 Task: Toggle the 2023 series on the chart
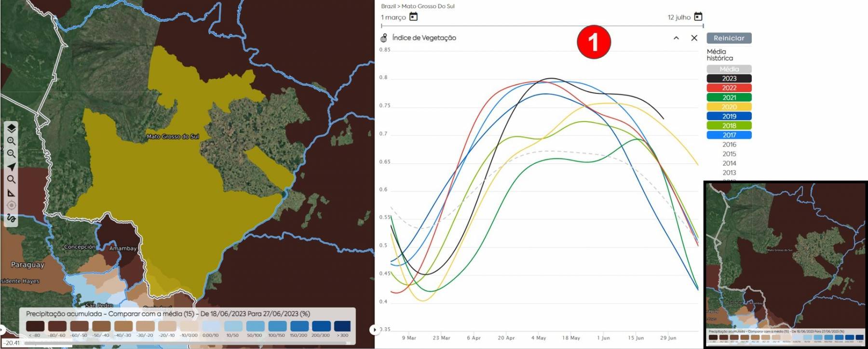point(729,79)
